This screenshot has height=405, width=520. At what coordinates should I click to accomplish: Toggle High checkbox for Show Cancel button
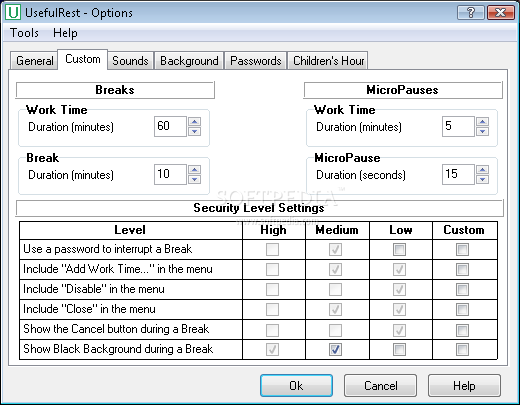click(x=272, y=330)
